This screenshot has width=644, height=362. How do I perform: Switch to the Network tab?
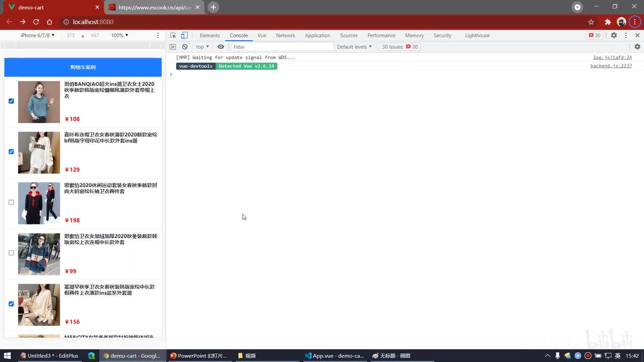coord(285,35)
